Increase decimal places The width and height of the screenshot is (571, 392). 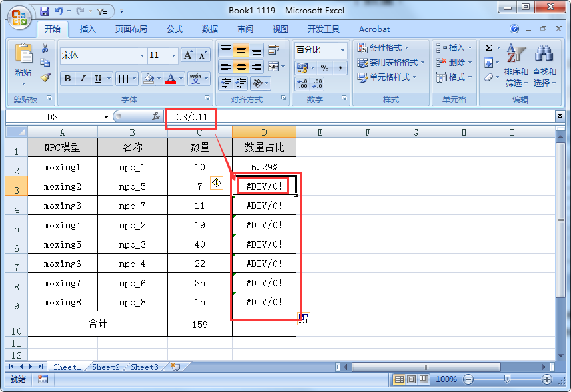pyautogui.click(x=302, y=84)
